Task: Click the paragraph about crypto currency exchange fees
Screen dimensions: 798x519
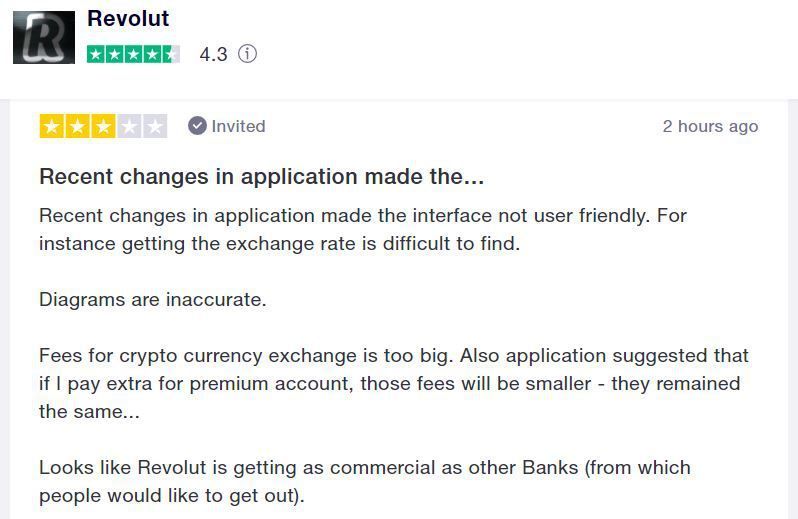Action: click(394, 383)
